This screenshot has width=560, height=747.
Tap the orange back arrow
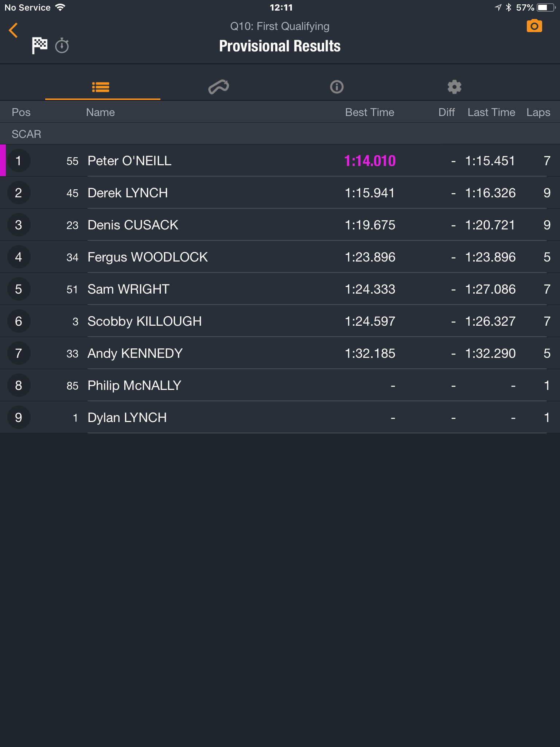(13, 30)
